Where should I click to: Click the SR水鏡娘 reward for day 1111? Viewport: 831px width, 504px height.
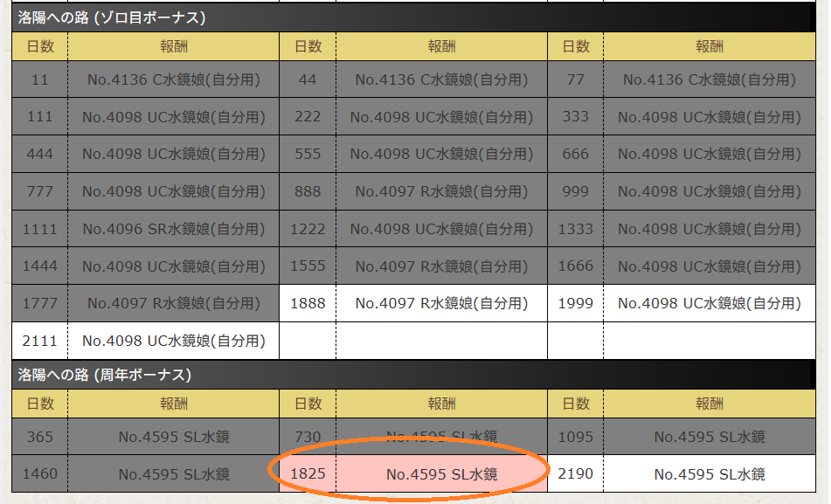[x=174, y=229]
